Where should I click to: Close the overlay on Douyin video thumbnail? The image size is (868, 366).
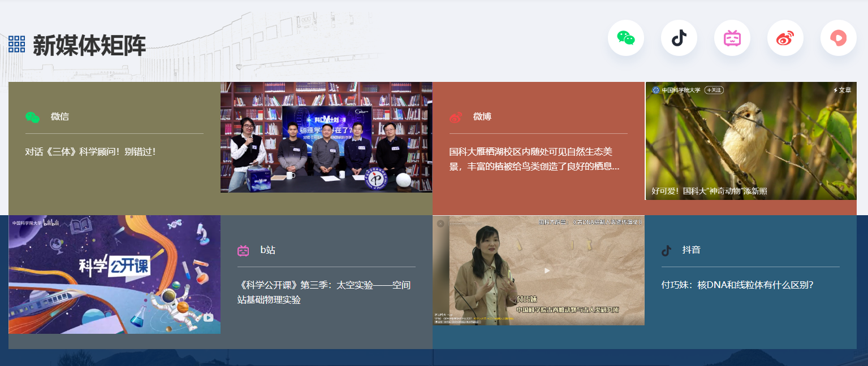coord(441,223)
